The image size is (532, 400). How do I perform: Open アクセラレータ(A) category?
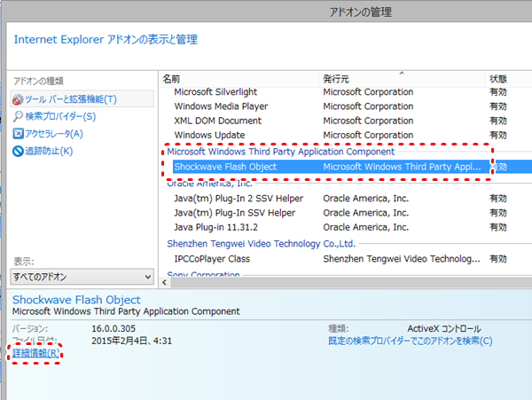tap(54, 134)
